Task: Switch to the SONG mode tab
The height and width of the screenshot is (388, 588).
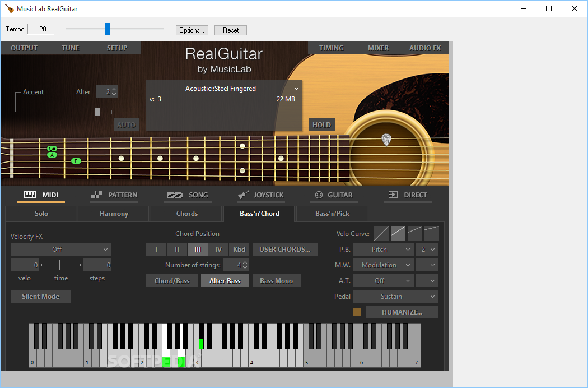Action: point(188,195)
